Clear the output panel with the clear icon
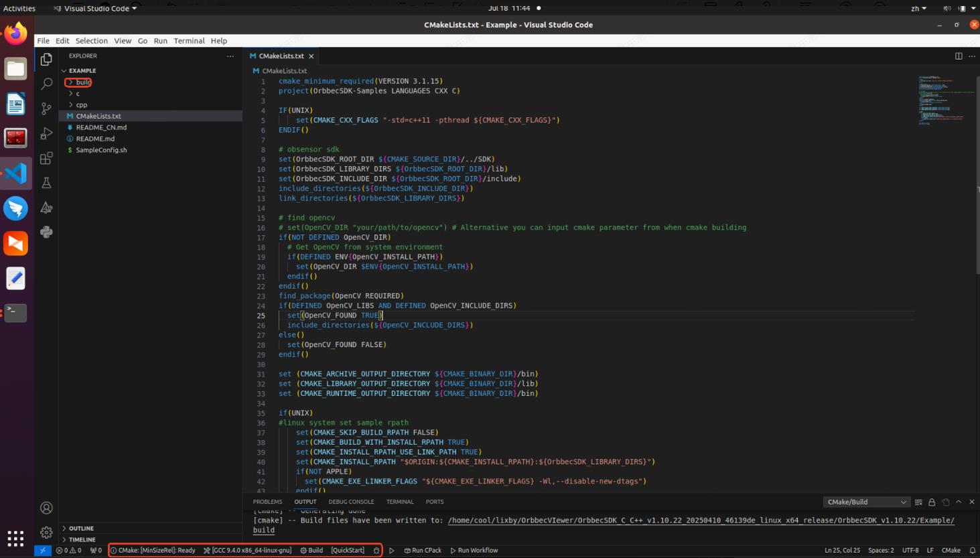 918,502
